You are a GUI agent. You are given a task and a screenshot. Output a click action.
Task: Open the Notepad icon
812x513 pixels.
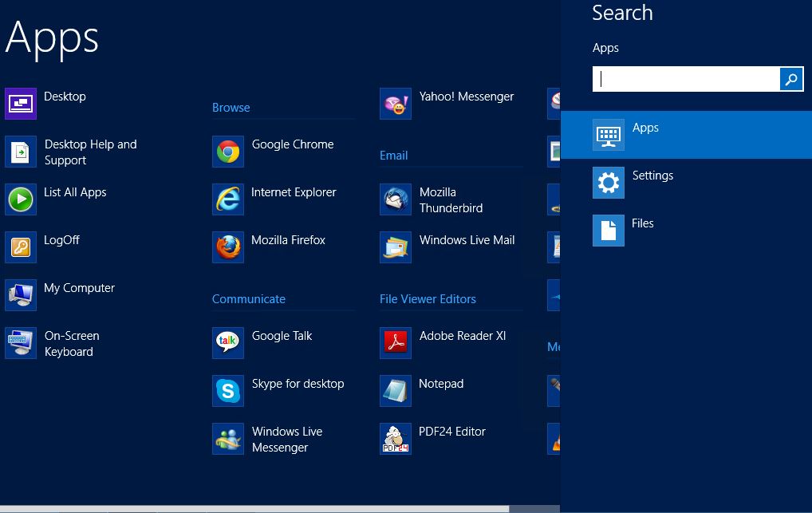coord(396,391)
